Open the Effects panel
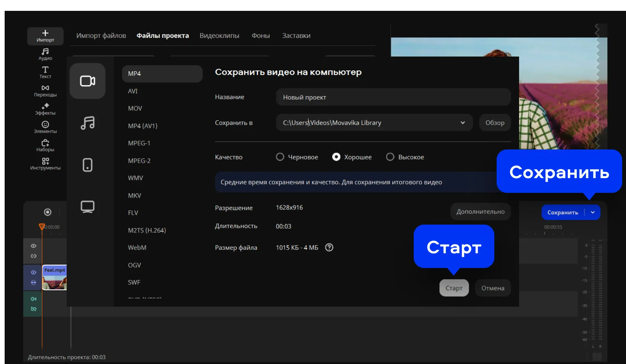Image resolution: width=626 pixels, height=364 pixels. point(45,109)
